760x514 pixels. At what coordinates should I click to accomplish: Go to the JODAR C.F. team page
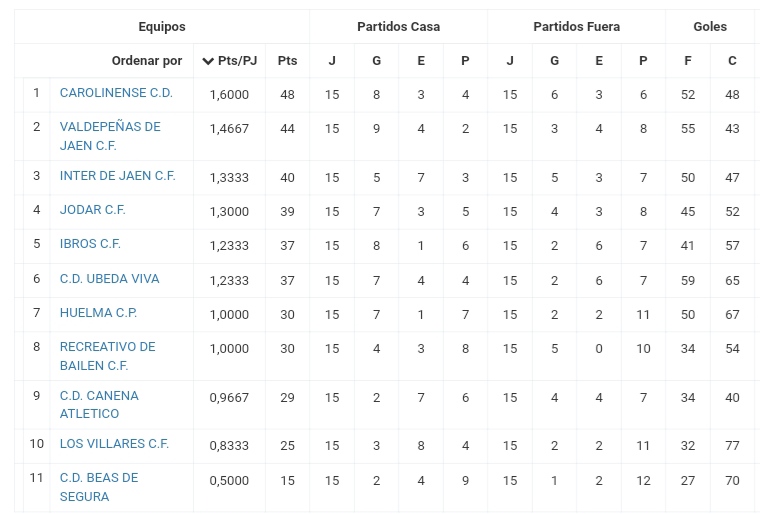coord(93,209)
